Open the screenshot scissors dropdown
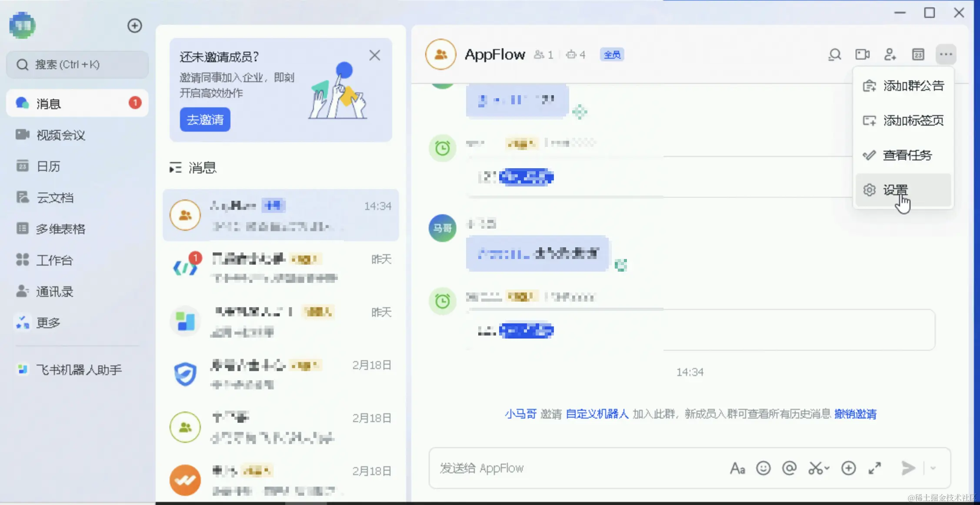 827,468
